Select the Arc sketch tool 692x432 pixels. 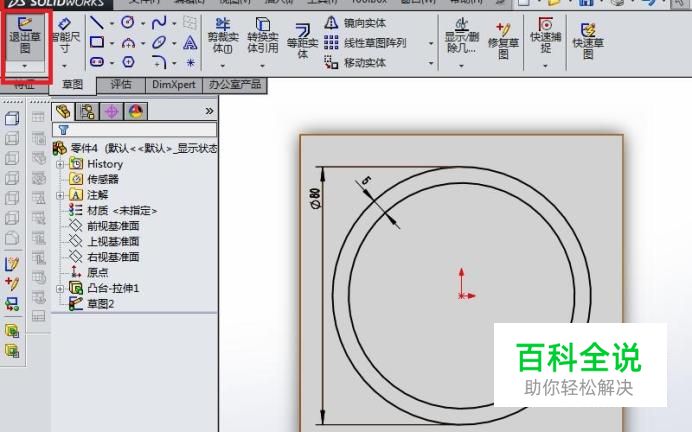[128, 43]
